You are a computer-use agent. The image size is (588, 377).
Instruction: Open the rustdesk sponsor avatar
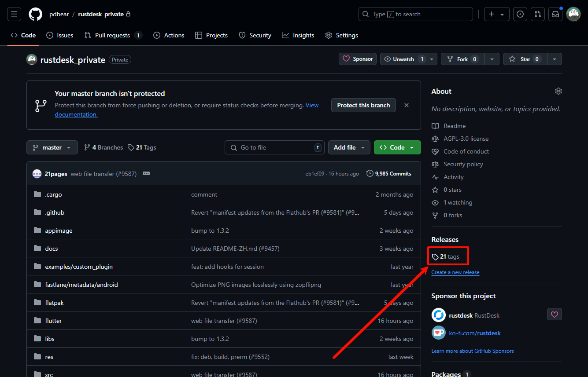pyautogui.click(x=439, y=315)
